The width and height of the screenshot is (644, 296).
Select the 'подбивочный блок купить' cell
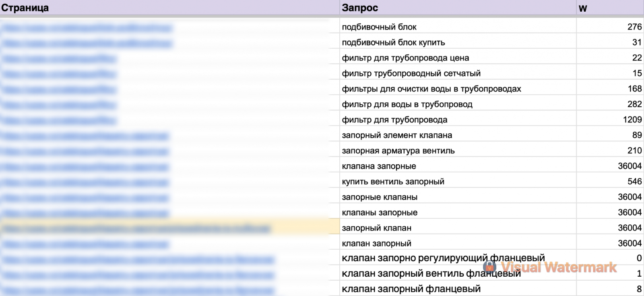coord(393,42)
